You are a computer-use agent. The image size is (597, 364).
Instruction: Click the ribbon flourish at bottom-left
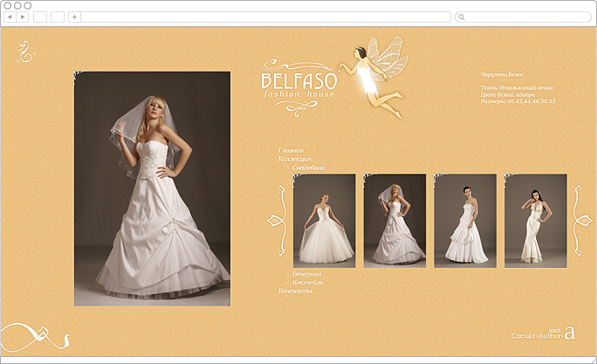[35, 337]
